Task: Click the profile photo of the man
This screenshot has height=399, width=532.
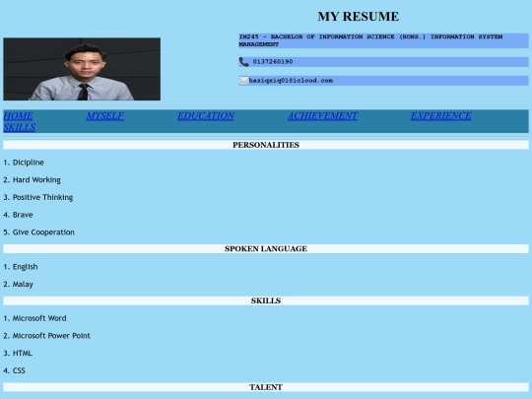Action: (x=82, y=69)
